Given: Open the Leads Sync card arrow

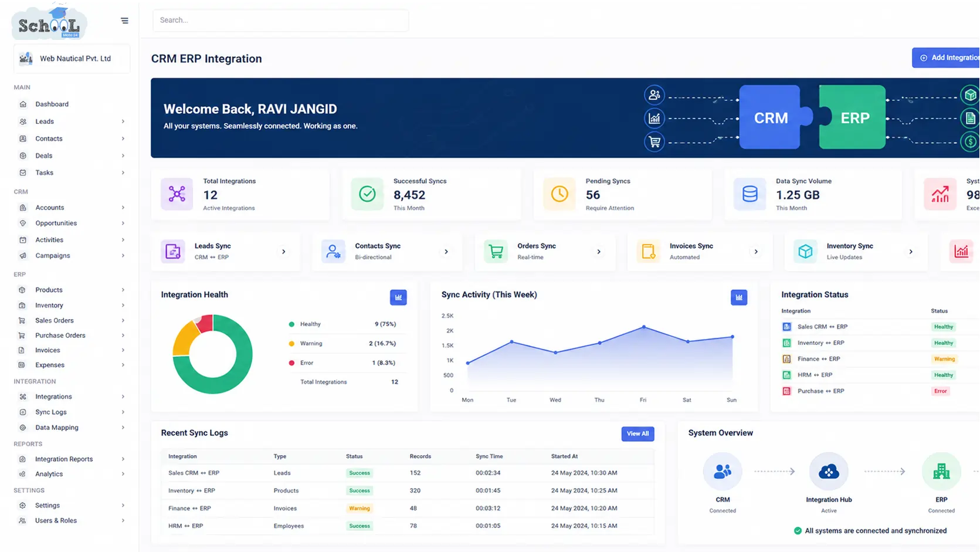Looking at the screenshot, I should (283, 252).
